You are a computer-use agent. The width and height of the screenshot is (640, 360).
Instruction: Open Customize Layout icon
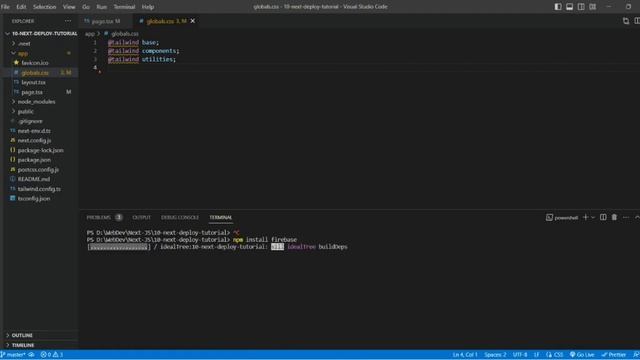(593, 7)
